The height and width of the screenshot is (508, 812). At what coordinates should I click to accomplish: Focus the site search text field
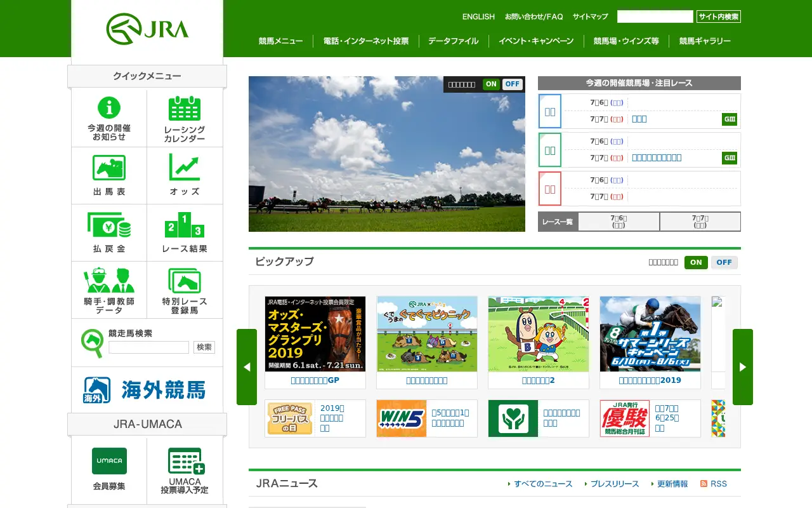click(655, 17)
